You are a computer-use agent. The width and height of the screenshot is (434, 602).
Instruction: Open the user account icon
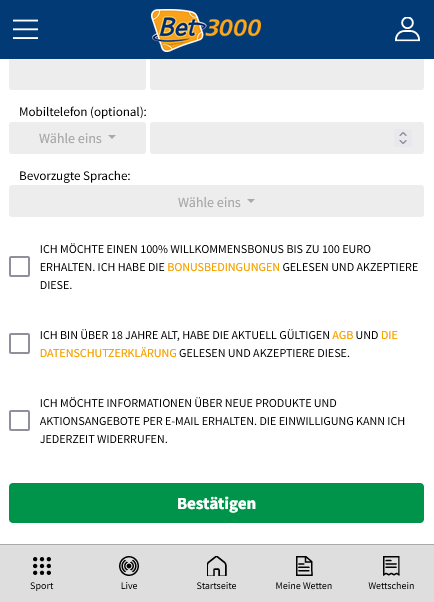[407, 29]
